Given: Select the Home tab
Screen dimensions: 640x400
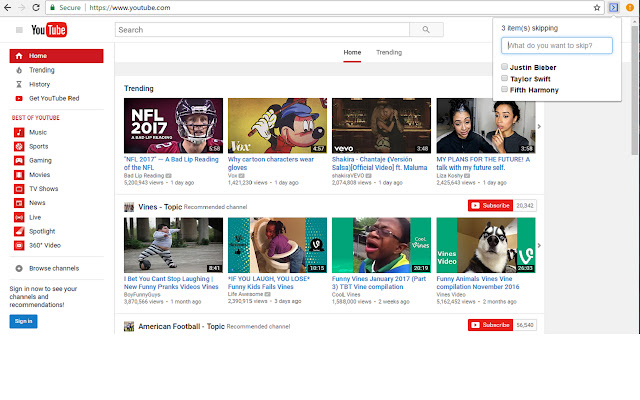Looking at the screenshot, I should 352,52.
